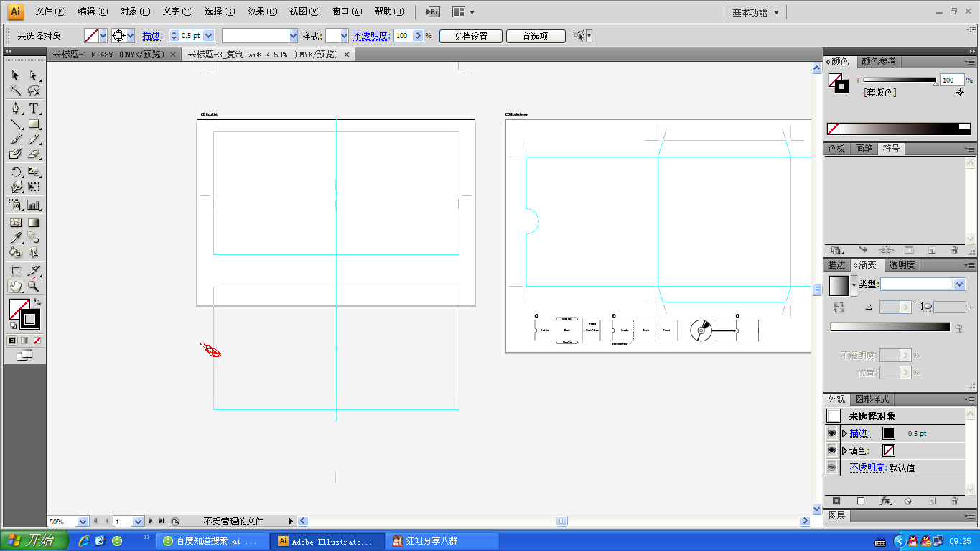The width and height of the screenshot is (980, 551).
Task: Switch to the 色板 panel tab
Action: click(837, 149)
